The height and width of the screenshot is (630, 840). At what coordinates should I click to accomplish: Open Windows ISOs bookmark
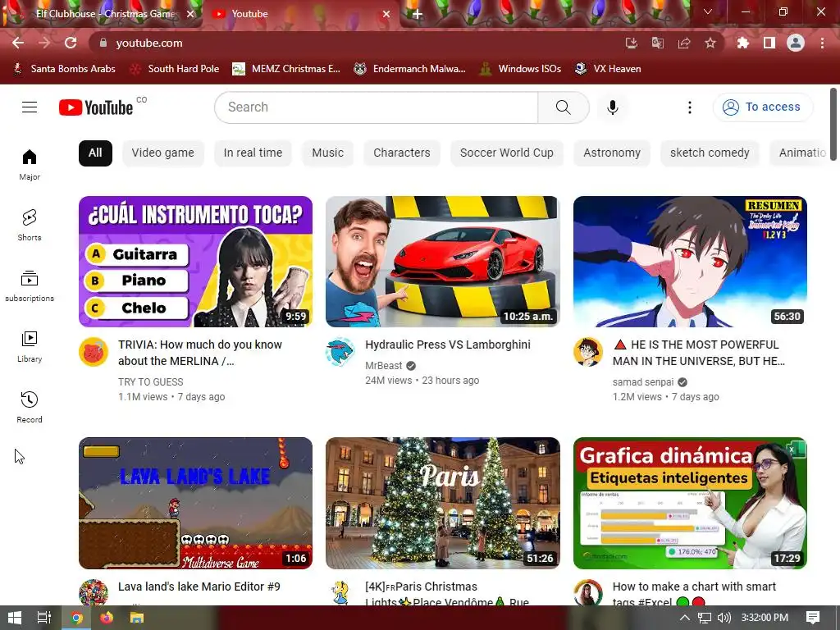[519, 69]
